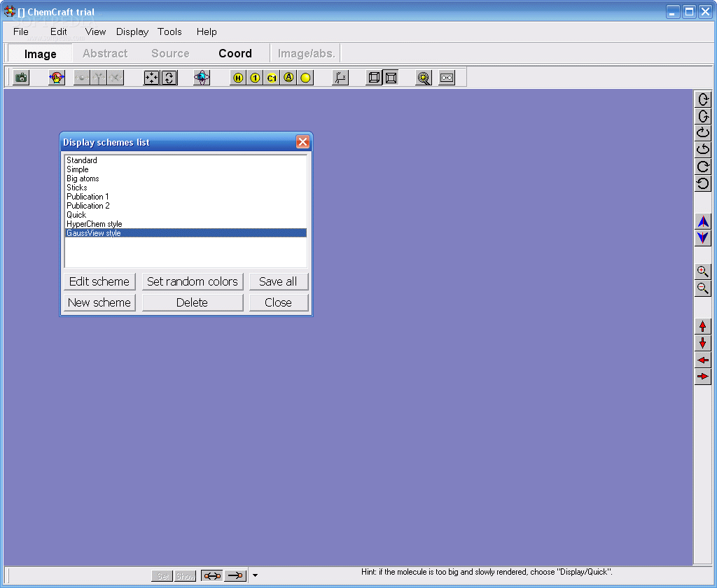This screenshot has height=588, width=717.
Task: Click the Delete button in schemes dialog
Action: 193,302
